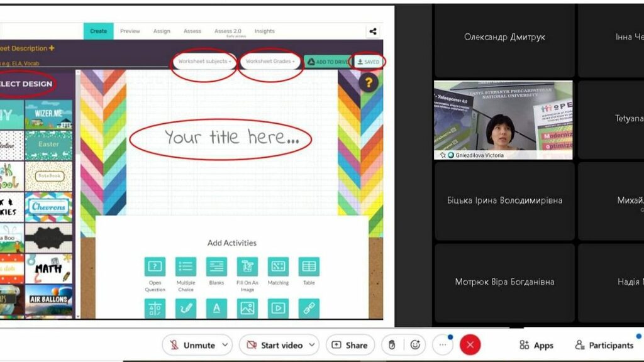644x362 pixels.
Task: Choose the Chevrons design thumbnail
Action: coord(48,207)
